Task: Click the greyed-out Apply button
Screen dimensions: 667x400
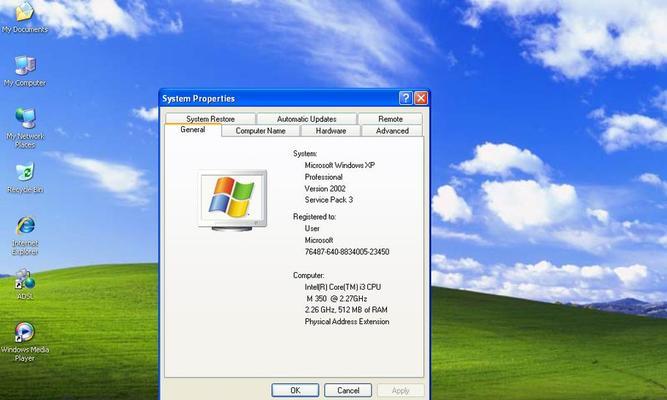Action: click(x=400, y=390)
